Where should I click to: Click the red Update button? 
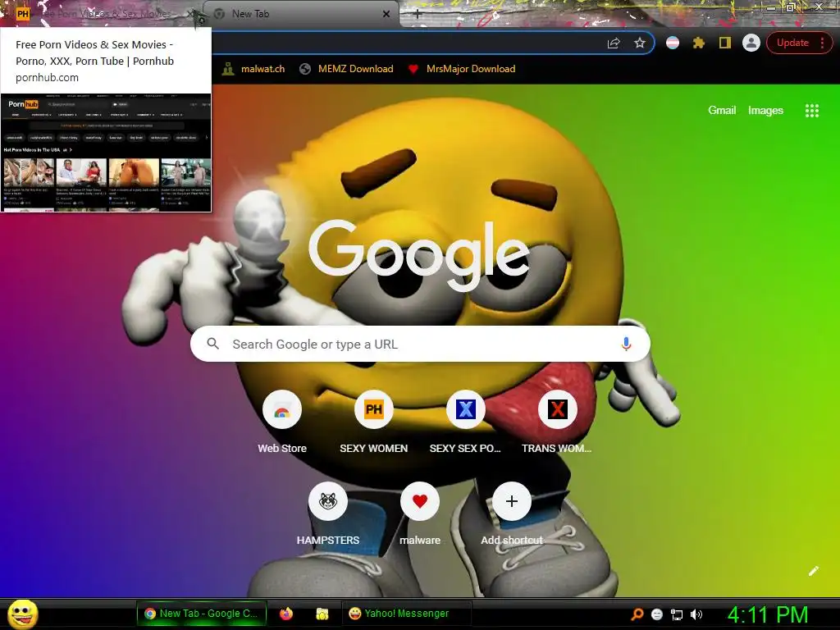coord(792,43)
